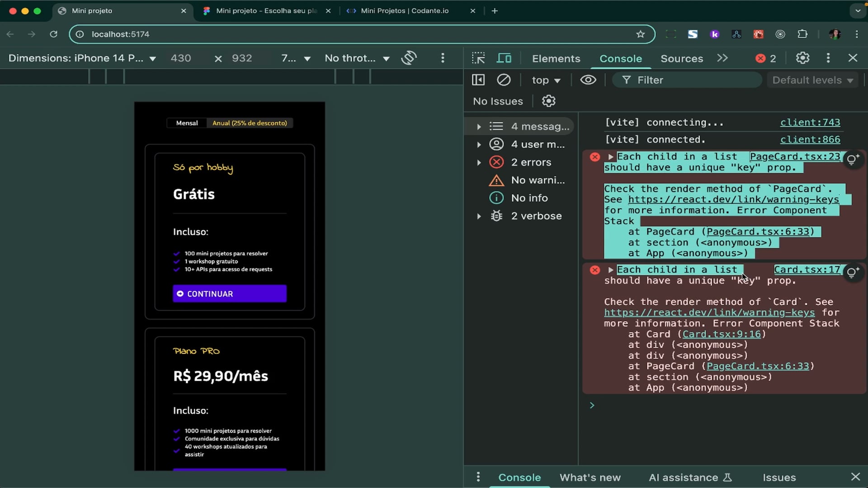Switch to the Sources tab
868x488 pixels.
pyautogui.click(x=681, y=58)
